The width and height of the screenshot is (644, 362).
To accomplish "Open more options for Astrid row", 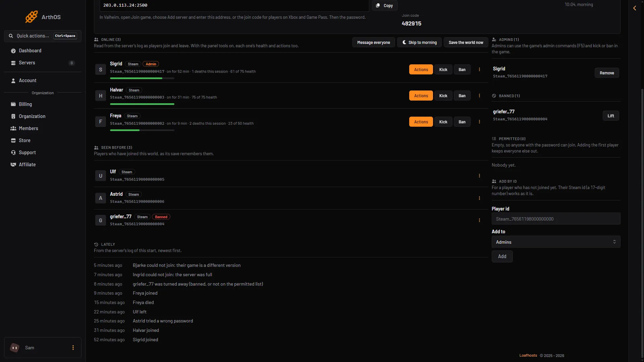I will [479, 198].
